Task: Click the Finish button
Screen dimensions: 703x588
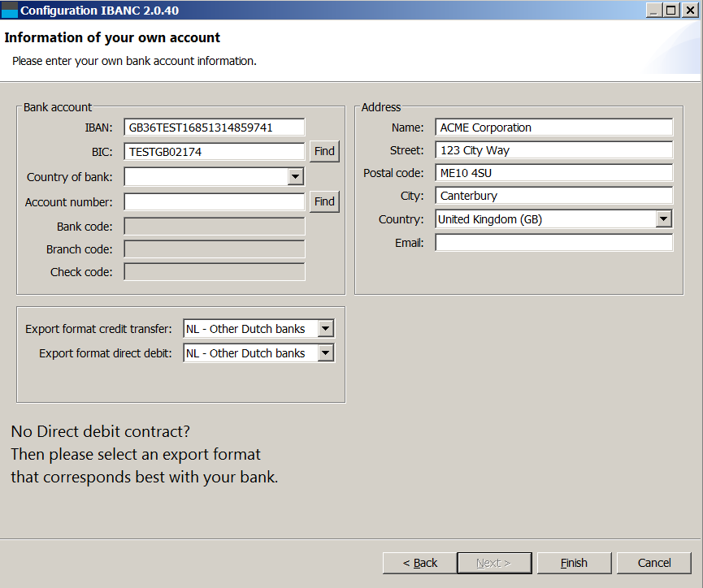Action: point(575,563)
